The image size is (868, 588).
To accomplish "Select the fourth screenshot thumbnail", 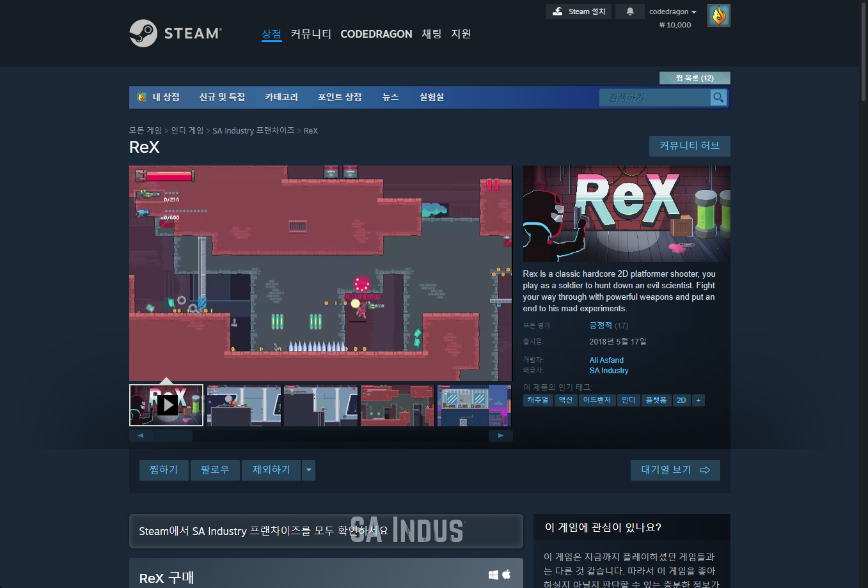I will [x=397, y=405].
